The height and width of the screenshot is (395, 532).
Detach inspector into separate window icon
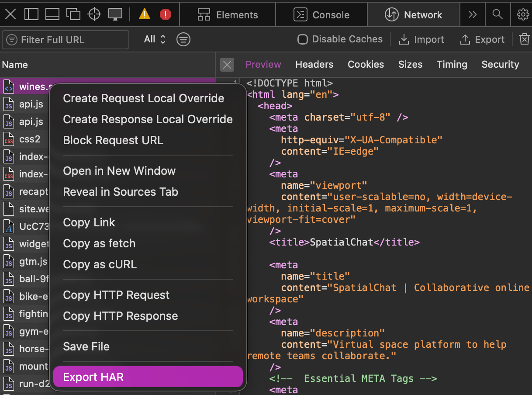pyautogui.click(x=73, y=14)
